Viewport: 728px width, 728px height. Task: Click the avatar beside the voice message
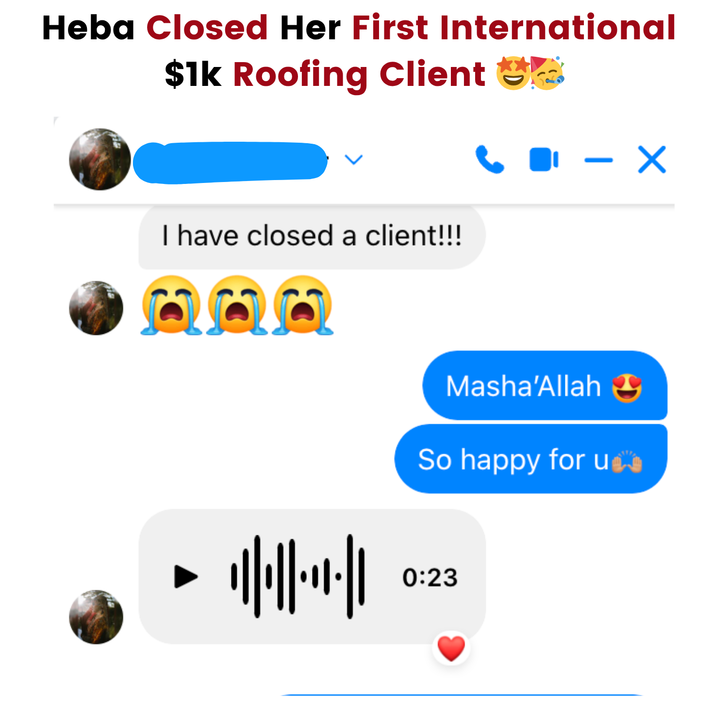point(96,617)
